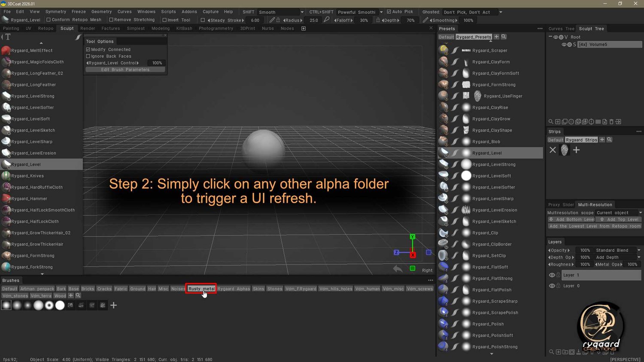The width and height of the screenshot is (644, 362).
Task: Click the undo arrow in the viewport
Action: click(398, 269)
